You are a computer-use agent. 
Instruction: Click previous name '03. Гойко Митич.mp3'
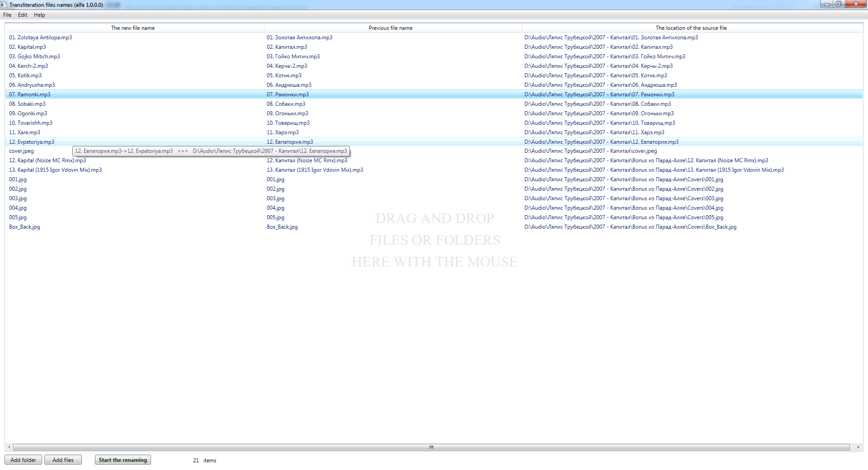tap(293, 56)
